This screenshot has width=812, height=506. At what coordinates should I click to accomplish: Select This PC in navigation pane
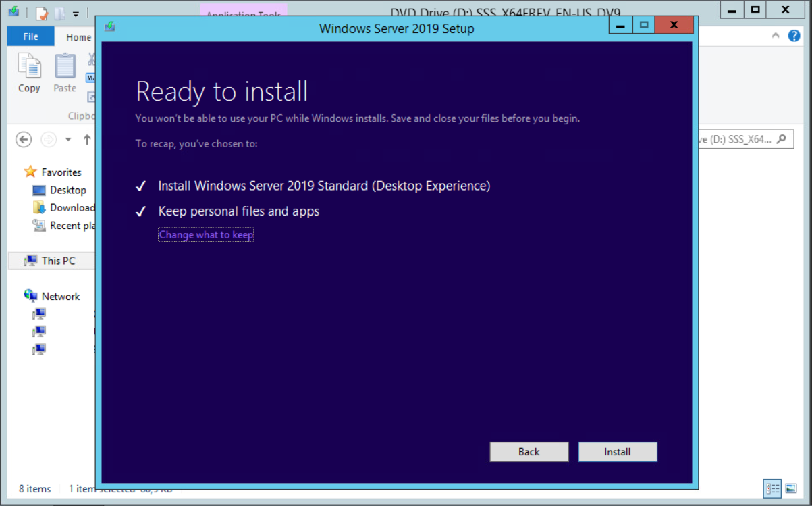click(51, 261)
